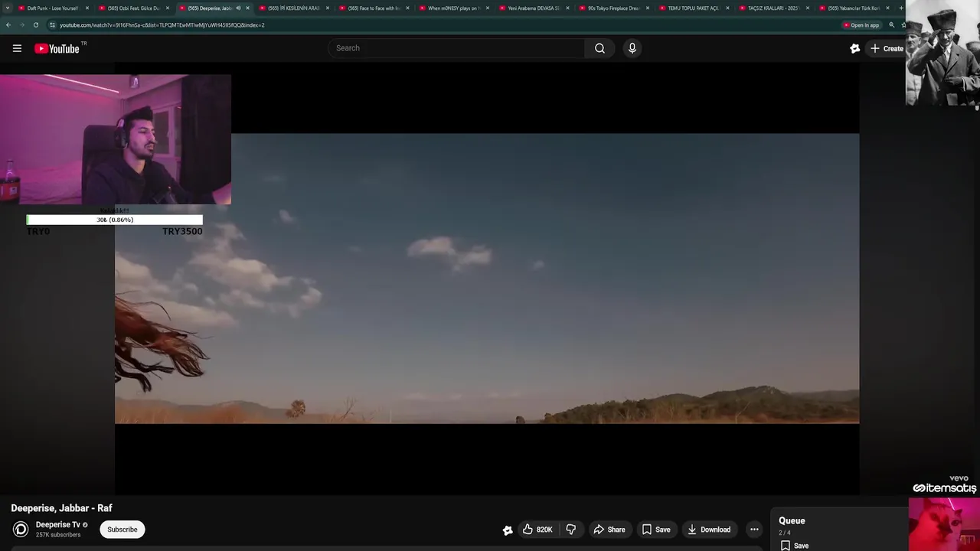
Task: Open the browser zoom magnifier icon
Action: tap(891, 25)
